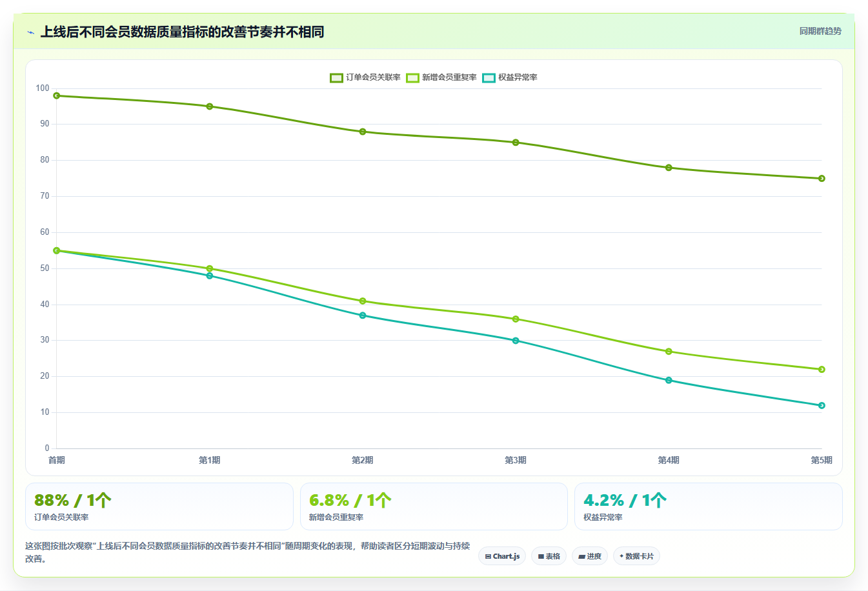Click the 50 y-axis tick label
The height and width of the screenshot is (591, 868).
point(45,268)
